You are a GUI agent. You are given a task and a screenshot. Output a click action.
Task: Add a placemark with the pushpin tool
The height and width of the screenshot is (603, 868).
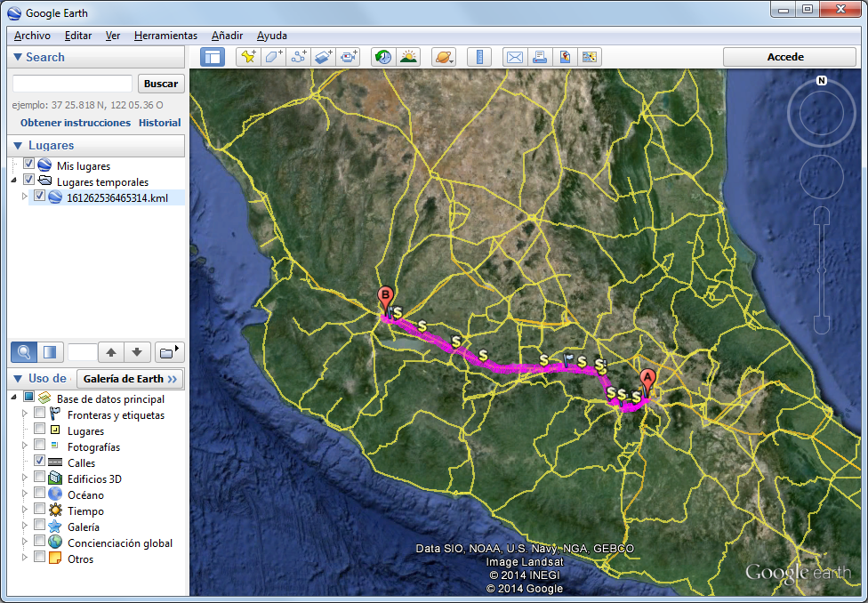coord(248,57)
